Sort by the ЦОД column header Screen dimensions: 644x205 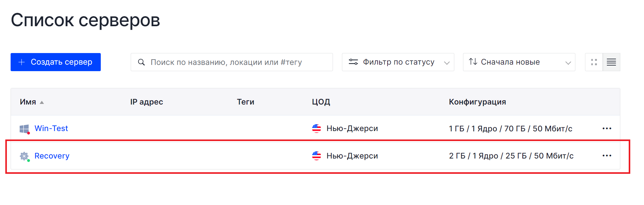point(321,102)
